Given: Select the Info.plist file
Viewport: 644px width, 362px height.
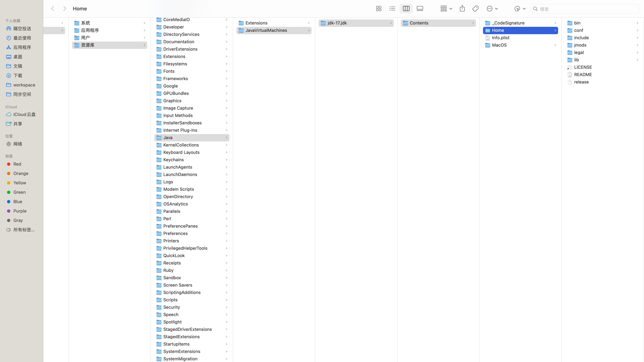Looking at the screenshot, I should (500, 38).
